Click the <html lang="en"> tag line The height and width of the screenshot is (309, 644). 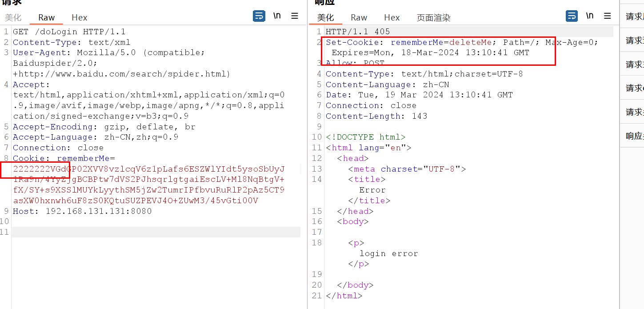368,148
